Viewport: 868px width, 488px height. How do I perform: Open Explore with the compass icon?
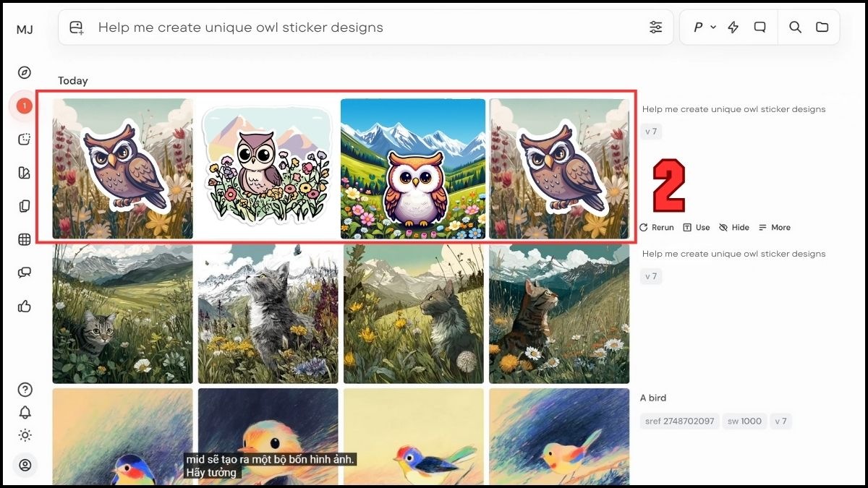coord(25,72)
